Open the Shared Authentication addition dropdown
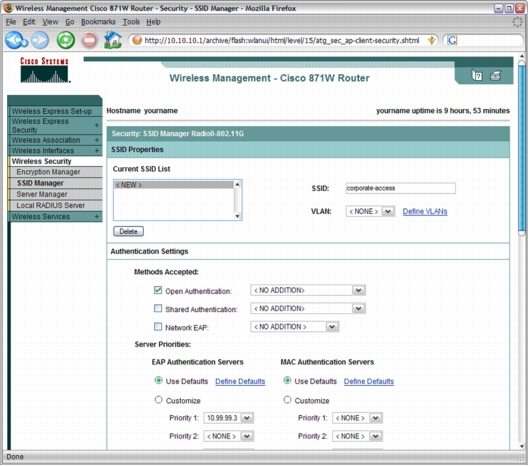The height and width of the screenshot is (467, 530). pyautogui.click(x=308, y=309)
